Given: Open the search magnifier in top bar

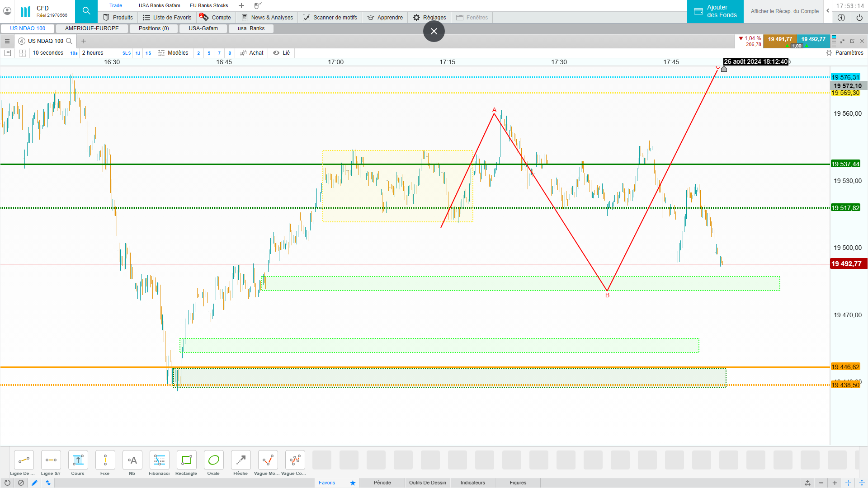Looking at the screenshot, I should [86, 11].
